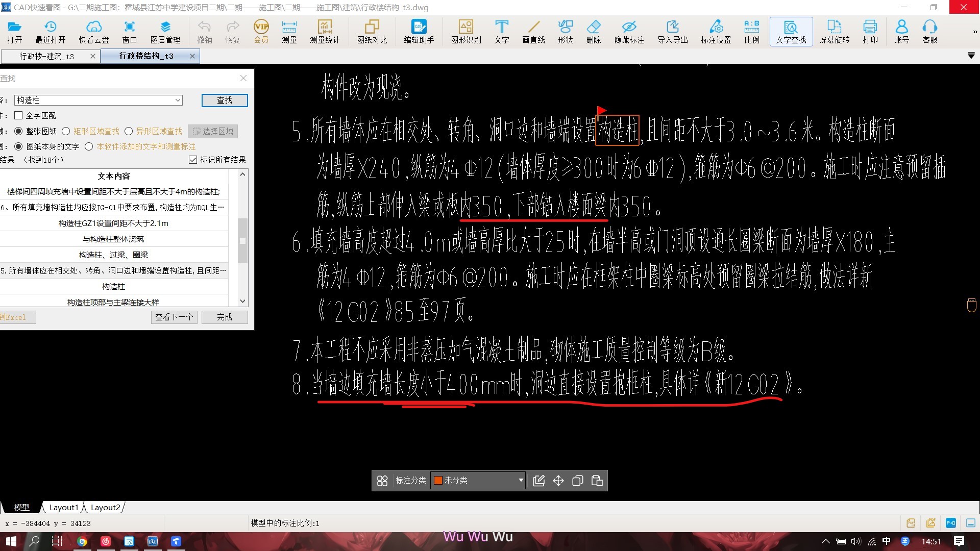
Task: Select the 删除 eraser tool
Action: [x=593, y=32]
